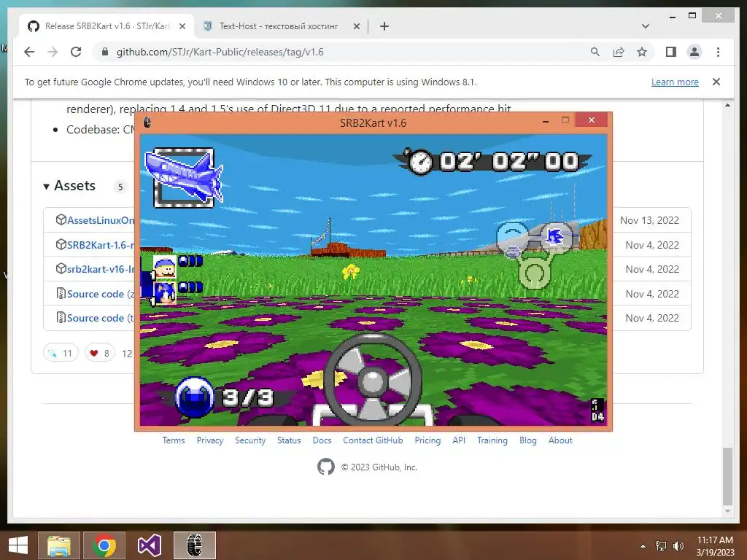Open the Pricing footer link
This screenshot has width=747, height=560.
click(427, 440)
